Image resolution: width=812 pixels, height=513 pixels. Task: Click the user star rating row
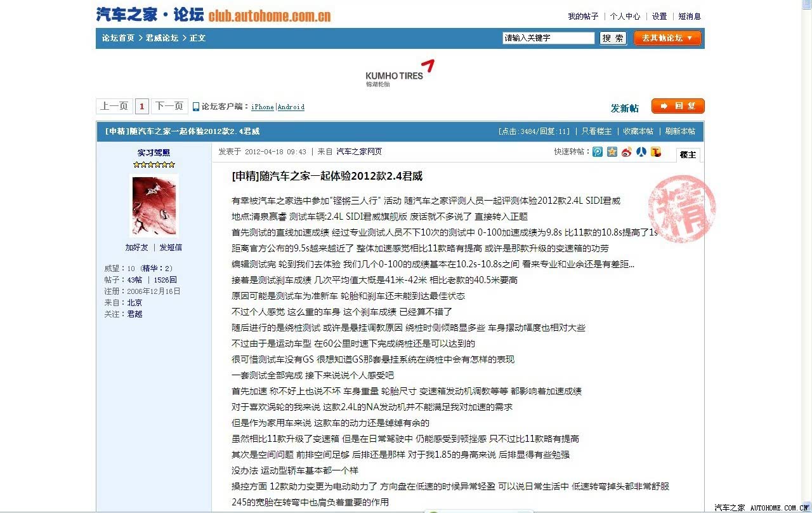click(x=154, y=164)
